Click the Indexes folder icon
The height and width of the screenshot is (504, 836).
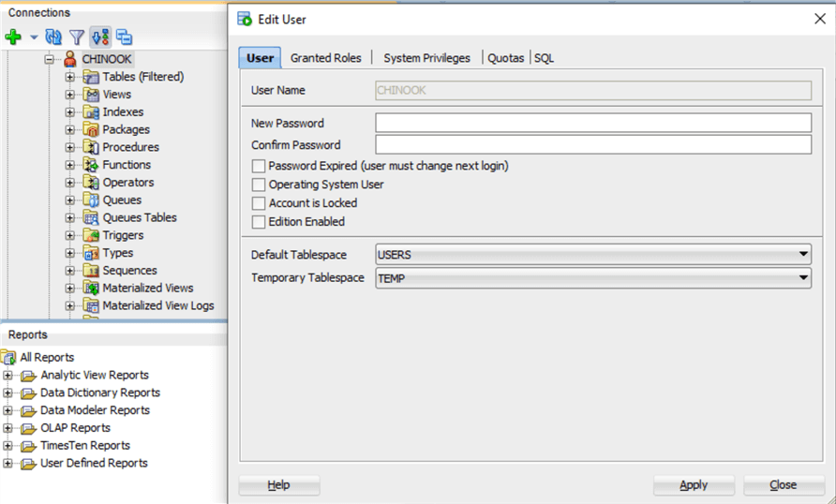click(x=91, y=112)
